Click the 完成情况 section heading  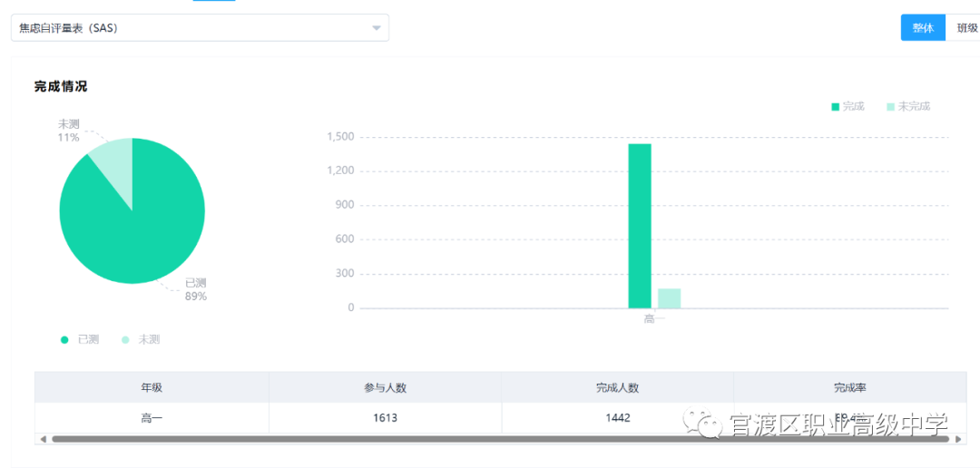pos(61,87)
